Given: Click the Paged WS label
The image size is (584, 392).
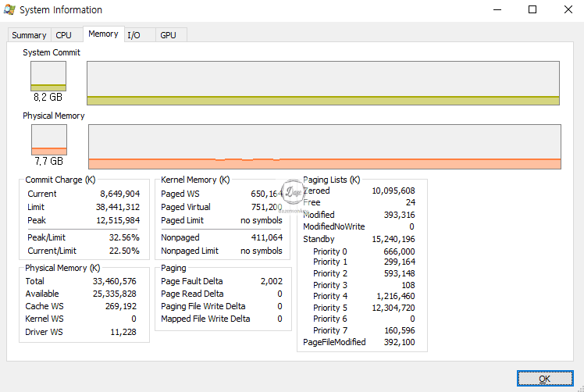Looking at the screenshot, I should [x=180, y=194].
